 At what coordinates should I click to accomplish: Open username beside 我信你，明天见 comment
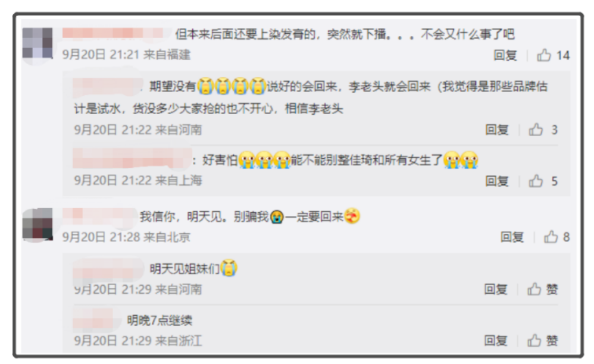tap(99, 216)
